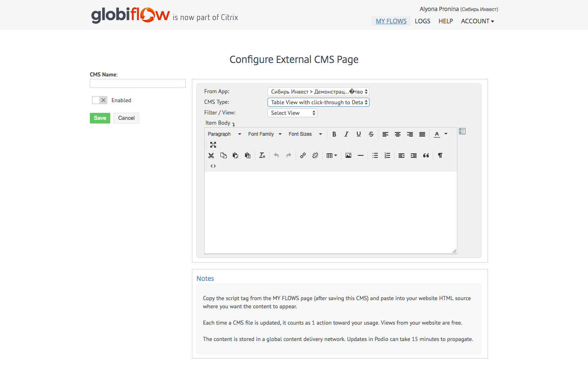Insert an image into item body

point(348,155)
